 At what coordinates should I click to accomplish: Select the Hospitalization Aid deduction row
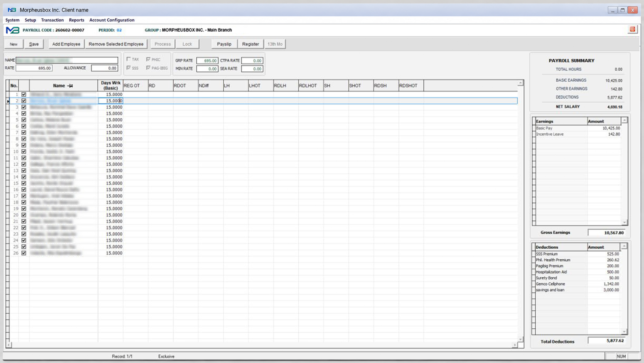[578, 272]
